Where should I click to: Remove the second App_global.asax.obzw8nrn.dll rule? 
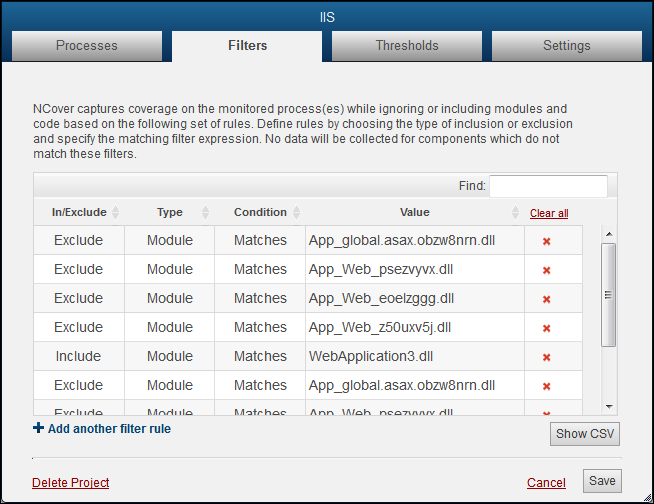[547, 386]
